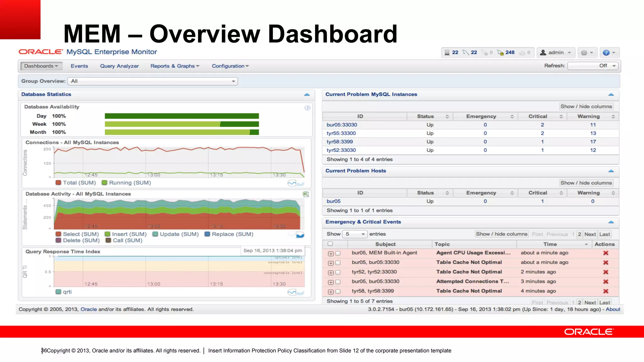Click the admin user silhouette icon
Image resolution: width=644 pixels, height=362 pixels.
(x=543, y=52)
